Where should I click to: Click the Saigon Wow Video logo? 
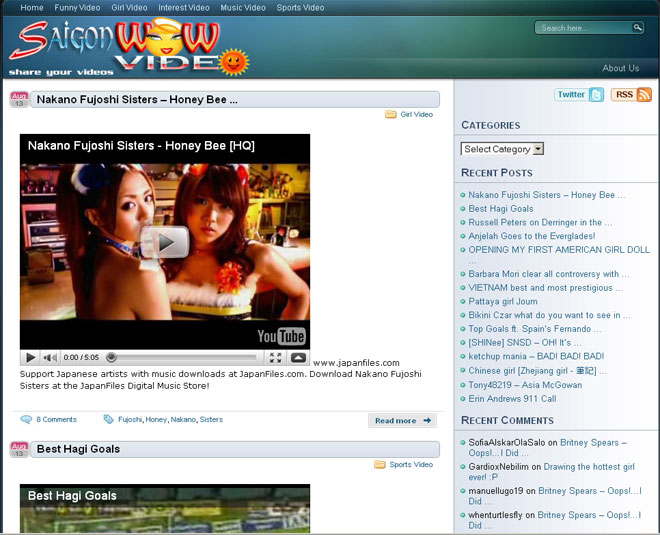coord(128,48)
